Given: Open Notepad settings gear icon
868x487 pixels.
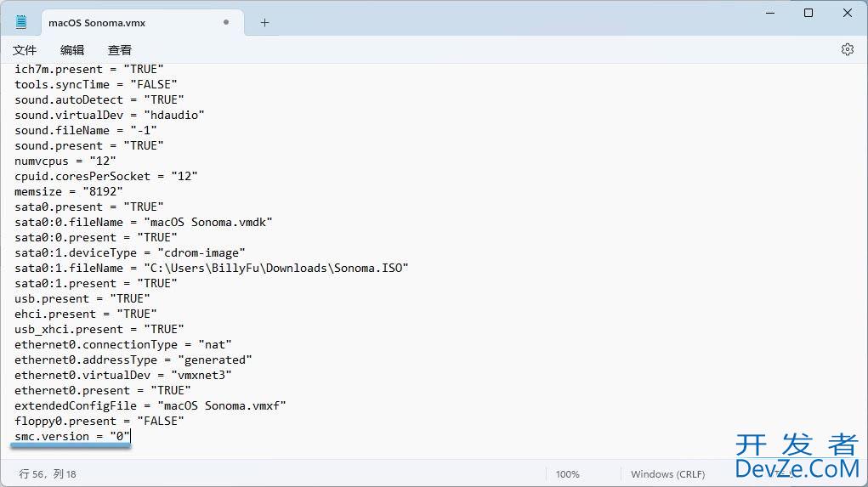Looking at the screenshot, I should click(x=848, y=49).
